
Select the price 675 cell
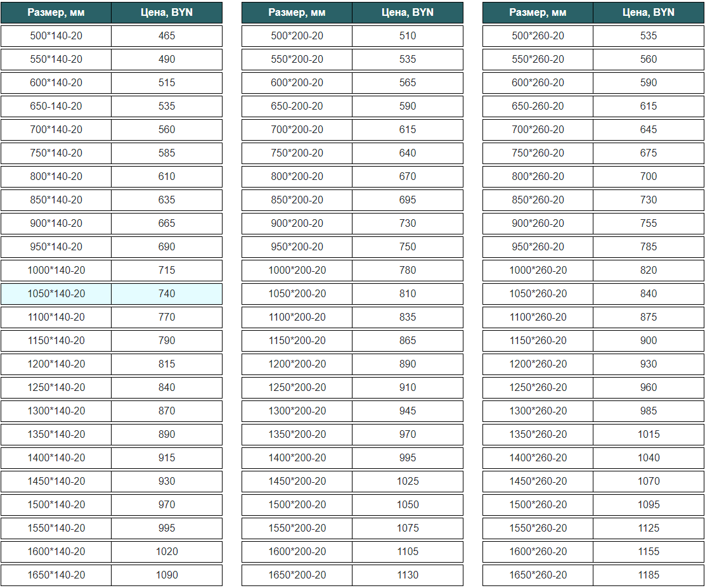pos(649,153)
